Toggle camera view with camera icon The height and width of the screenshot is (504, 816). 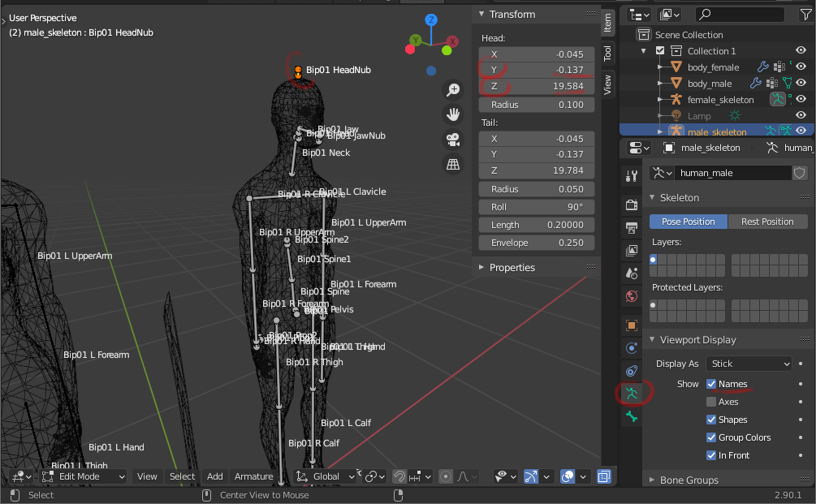tap(453, 140)
